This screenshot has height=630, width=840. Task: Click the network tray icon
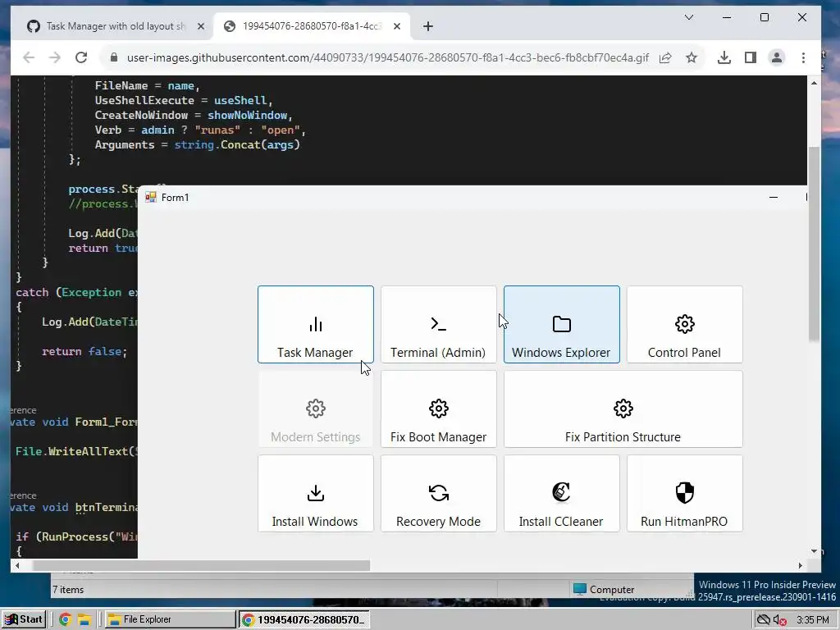click(x=764, y=620)
